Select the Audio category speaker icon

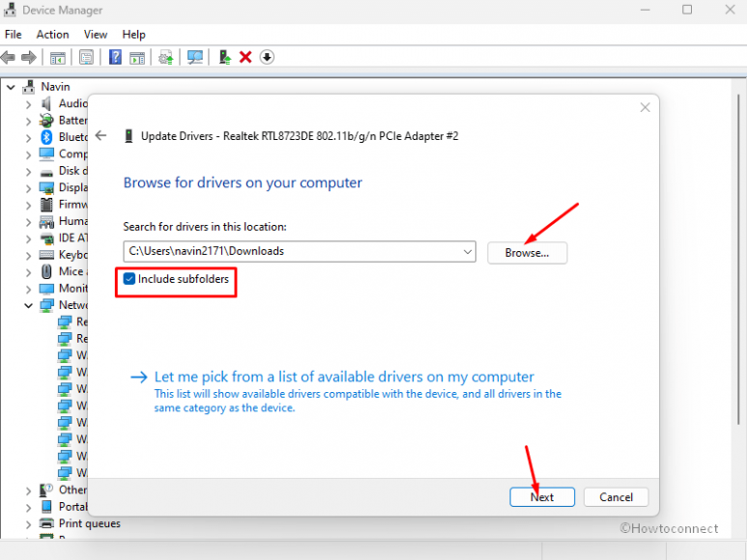coord(46,103)
